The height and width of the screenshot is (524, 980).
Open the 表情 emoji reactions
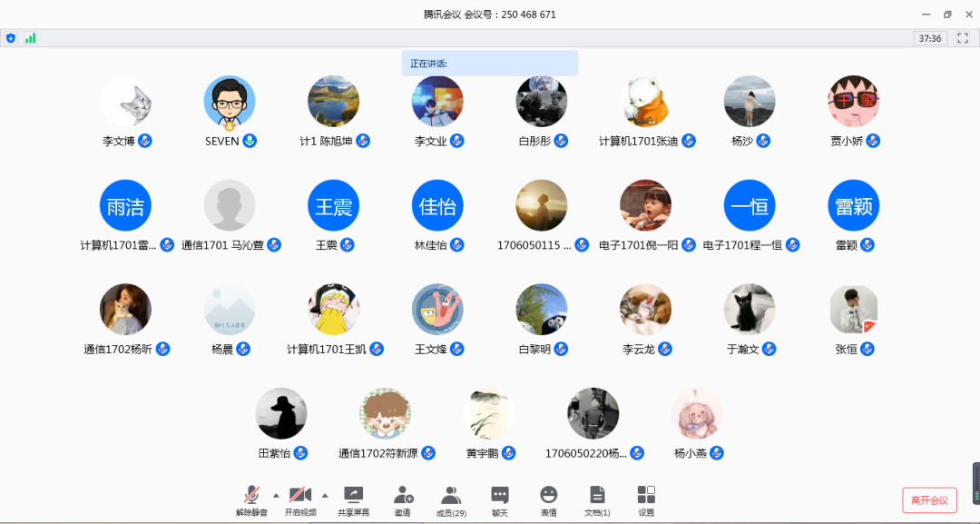(548, 500)
